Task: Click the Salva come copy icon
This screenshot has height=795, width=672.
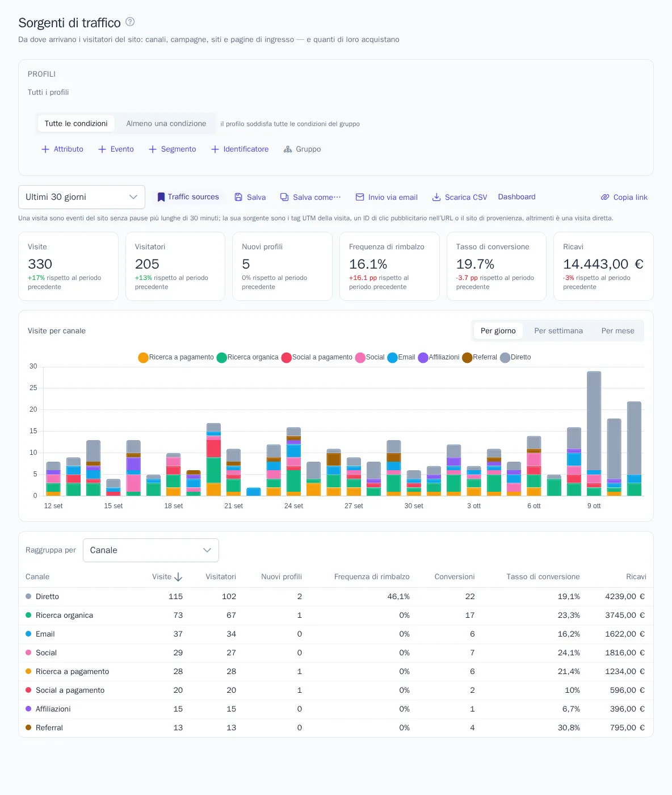Action: (284, 197)
